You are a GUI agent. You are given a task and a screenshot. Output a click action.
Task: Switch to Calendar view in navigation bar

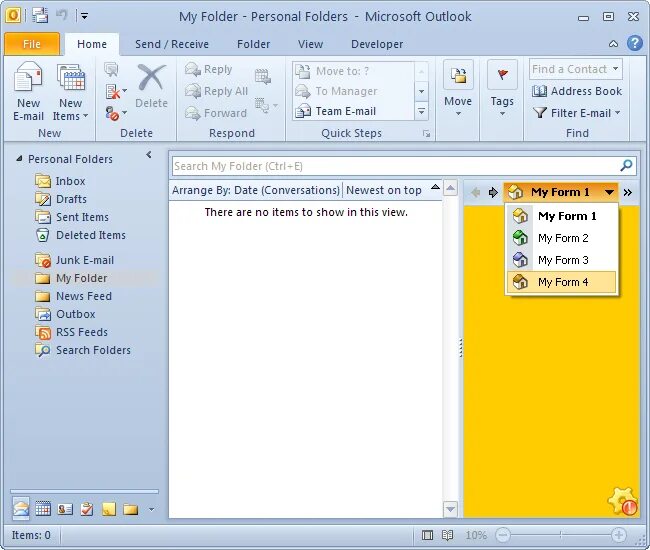pyautogui.click(x=43, y=509)
